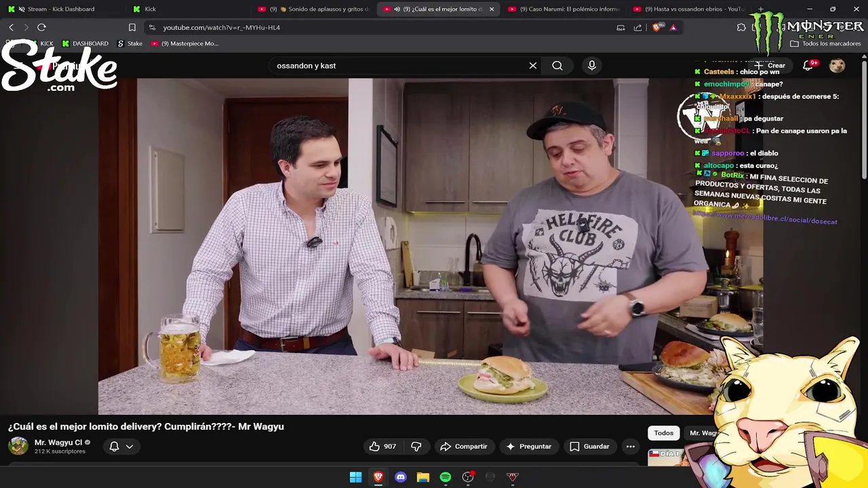Viewport: 868px width, 488px height.
Task: Open the KICK bookmark
Action: 41,43
